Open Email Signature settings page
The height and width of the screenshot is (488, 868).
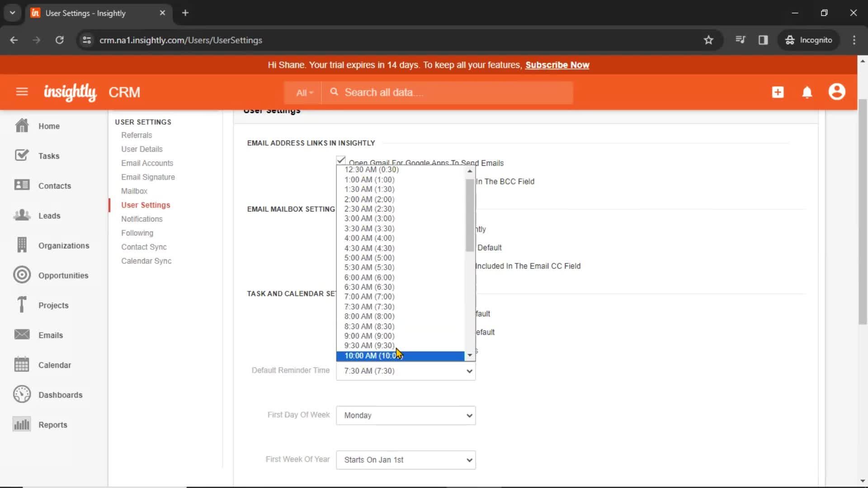tap(148, 177)
